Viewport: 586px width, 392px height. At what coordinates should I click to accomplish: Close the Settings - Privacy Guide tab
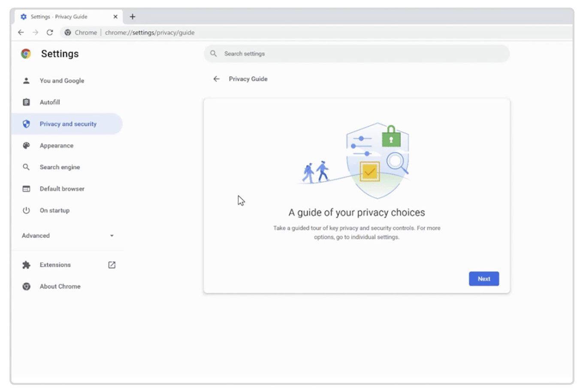115,17
